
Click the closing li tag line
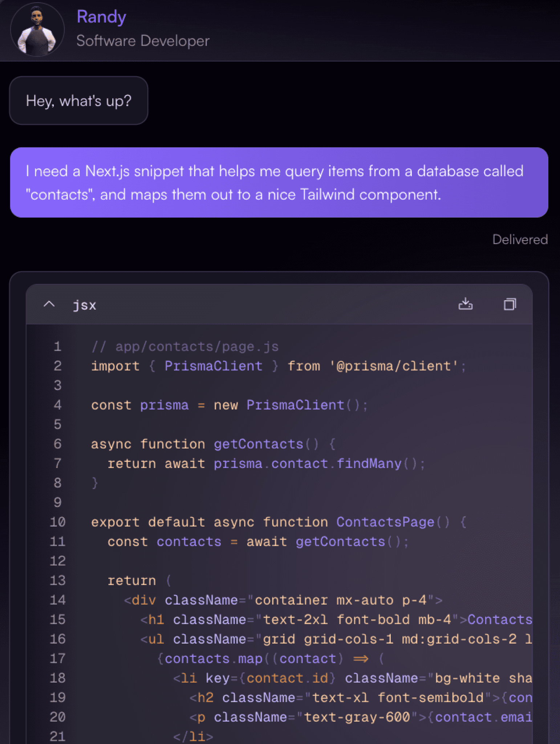[x=193, y=736]
